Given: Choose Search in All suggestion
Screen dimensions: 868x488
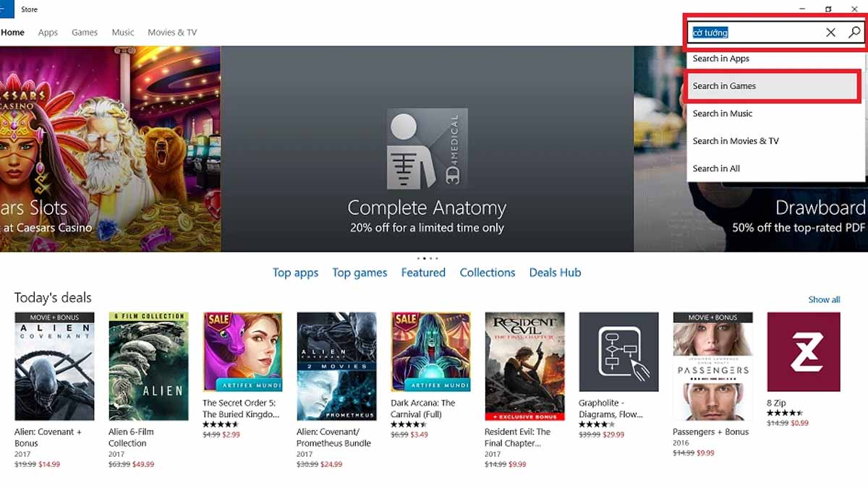Looking at the screenshot, I should [x=774, y=168].
